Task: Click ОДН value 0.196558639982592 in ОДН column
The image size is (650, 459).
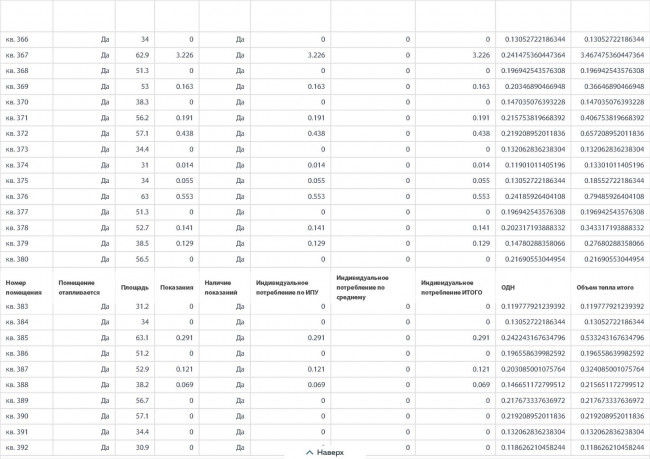Action: click(533, 354)
